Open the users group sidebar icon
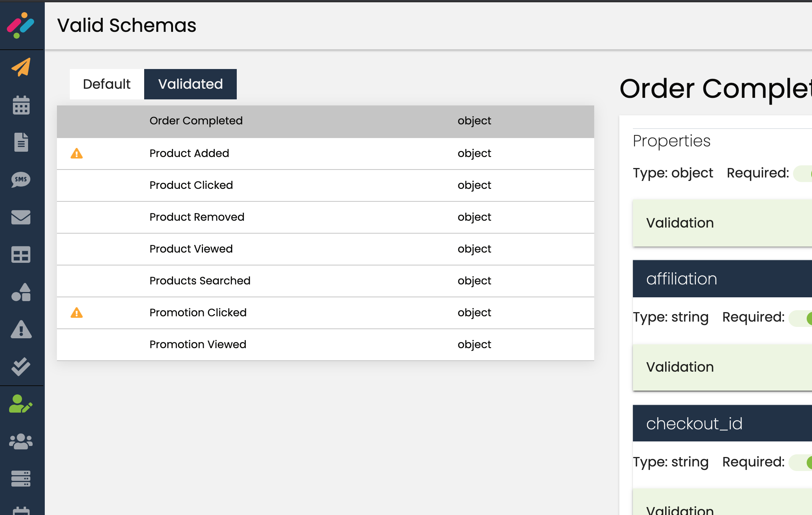Viewport: 812px width, 515px height. [21, 441]
